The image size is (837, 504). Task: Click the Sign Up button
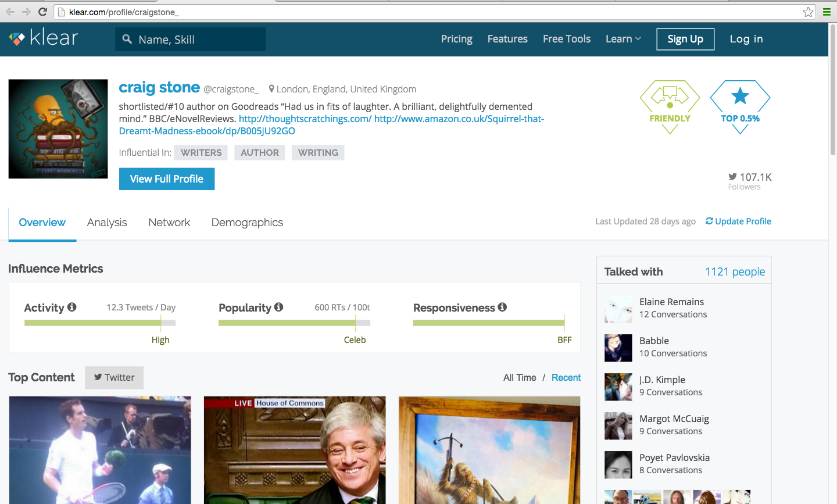coord(685,39)
